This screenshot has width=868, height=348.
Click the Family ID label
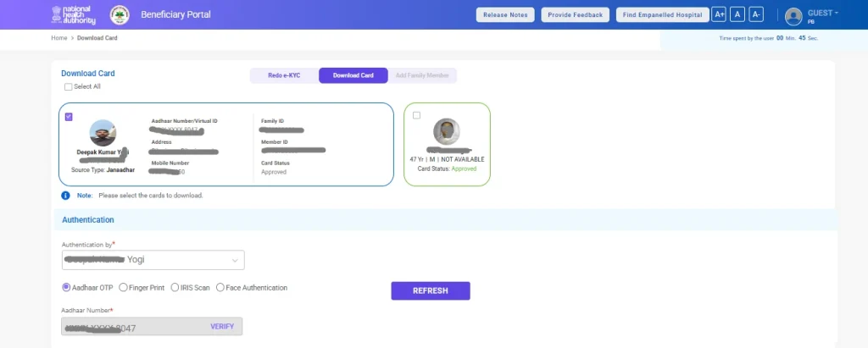point(272,121)
